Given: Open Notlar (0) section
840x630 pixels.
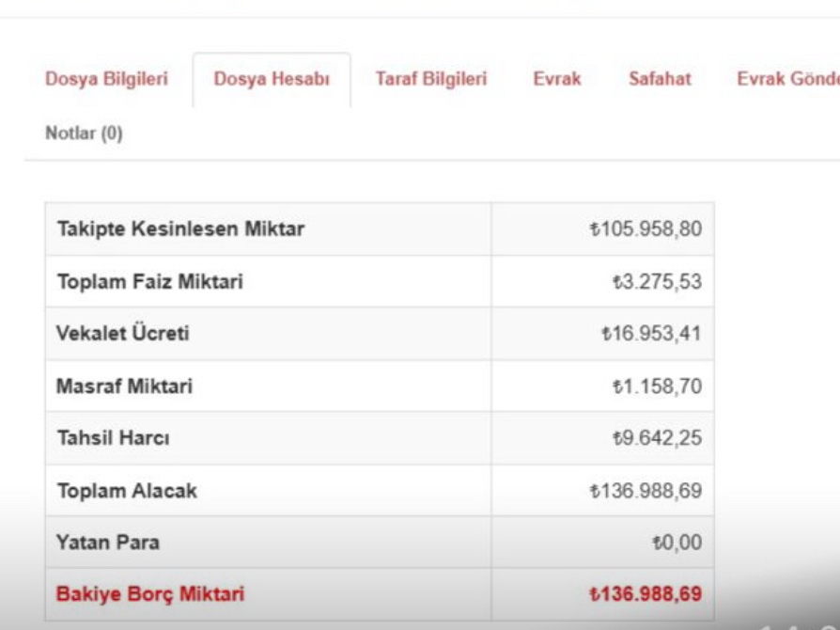Looking at the screenshot, I should click(x=85, y=133).
